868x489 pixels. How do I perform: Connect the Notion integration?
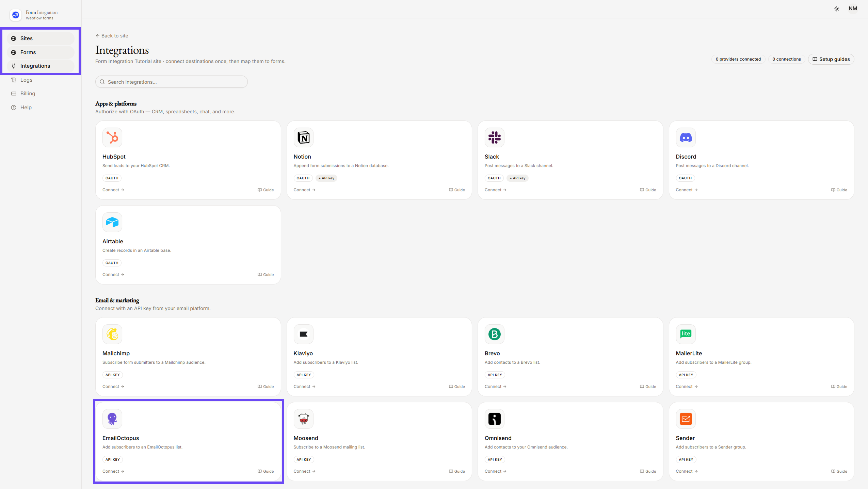click(305, 190)
